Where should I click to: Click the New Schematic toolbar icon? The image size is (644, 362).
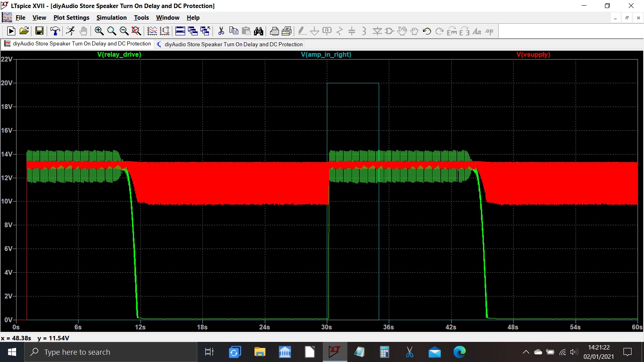(x=11, y=31)
